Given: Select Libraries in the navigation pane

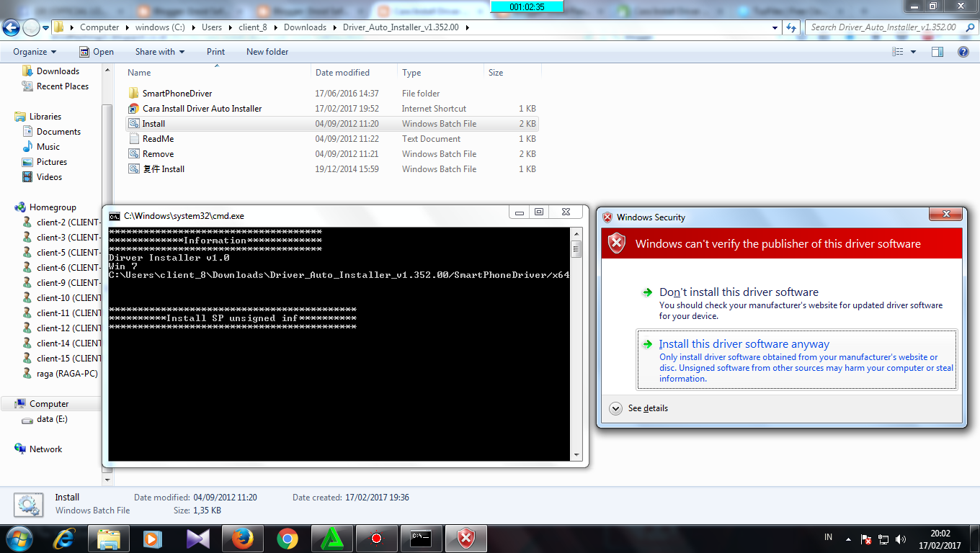Looking at the screenshot, I should pos(45,117).
